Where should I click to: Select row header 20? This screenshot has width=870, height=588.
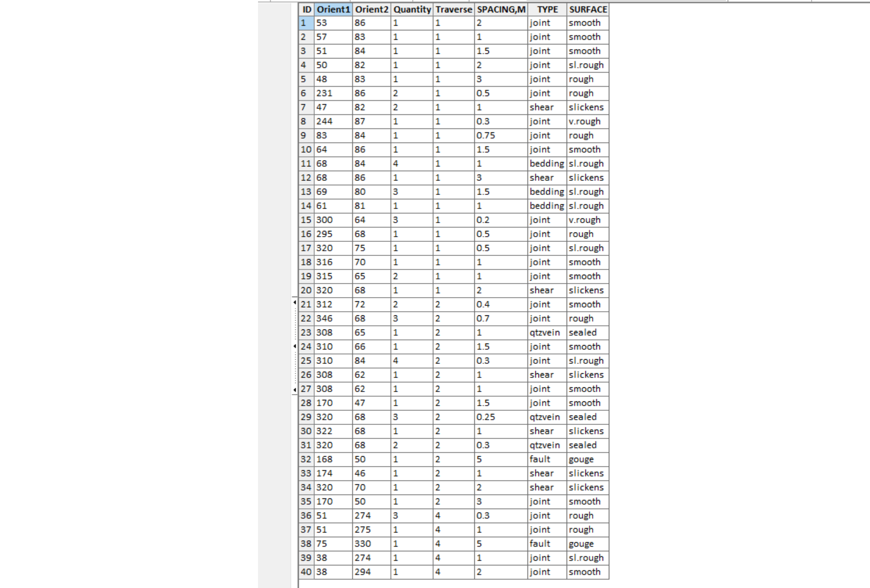(x=307, y=290)
